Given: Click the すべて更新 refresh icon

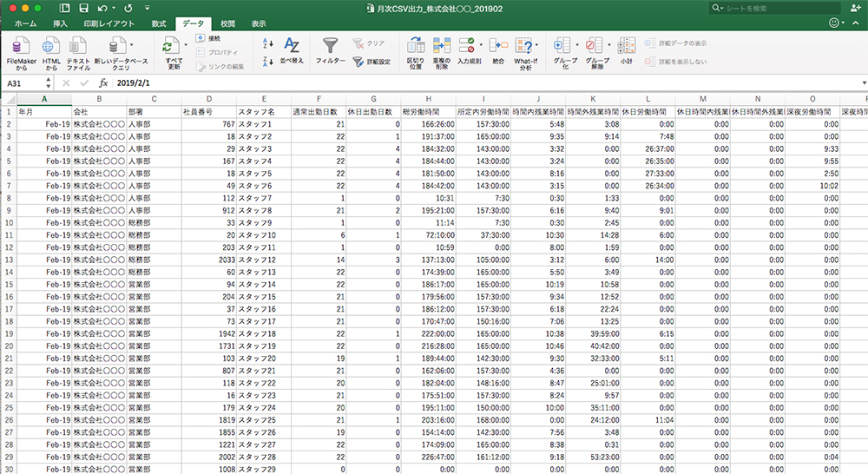Looking at the screenshot, I should tap(174, 52).
